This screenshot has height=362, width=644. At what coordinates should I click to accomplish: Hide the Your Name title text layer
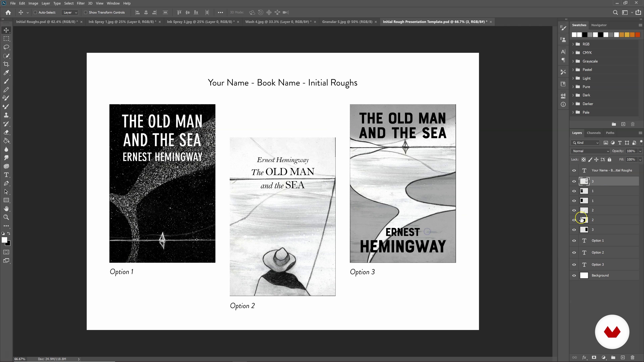tap(574, 170)
